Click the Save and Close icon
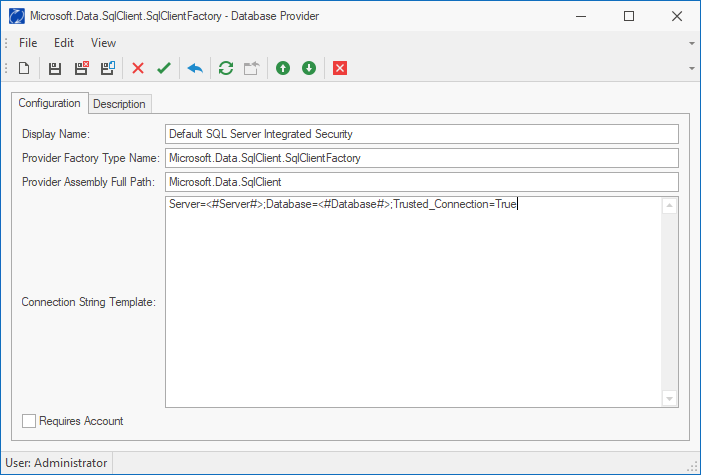This screenshot has height=475, width=701. tap(81, 68)
